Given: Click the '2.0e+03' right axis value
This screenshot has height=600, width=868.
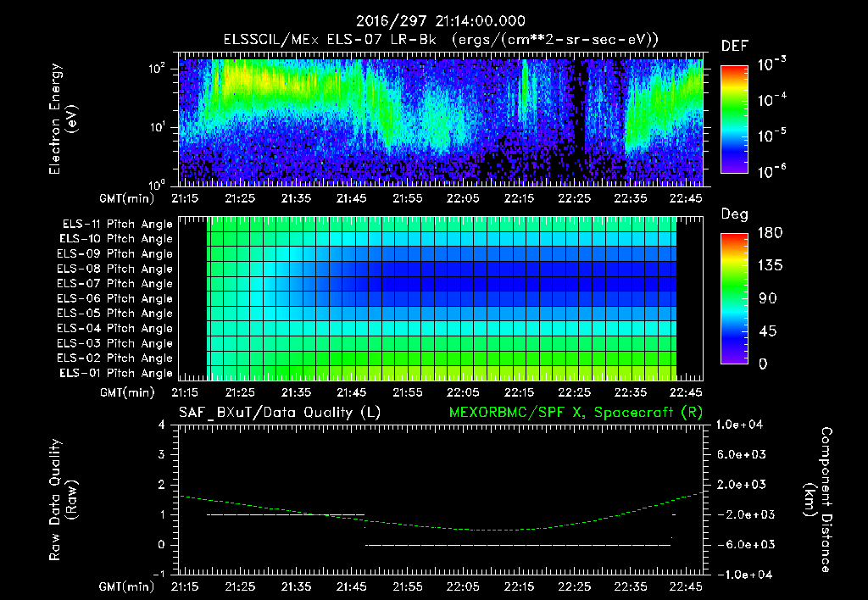Looking at the screenshot, I should point(742,485).
